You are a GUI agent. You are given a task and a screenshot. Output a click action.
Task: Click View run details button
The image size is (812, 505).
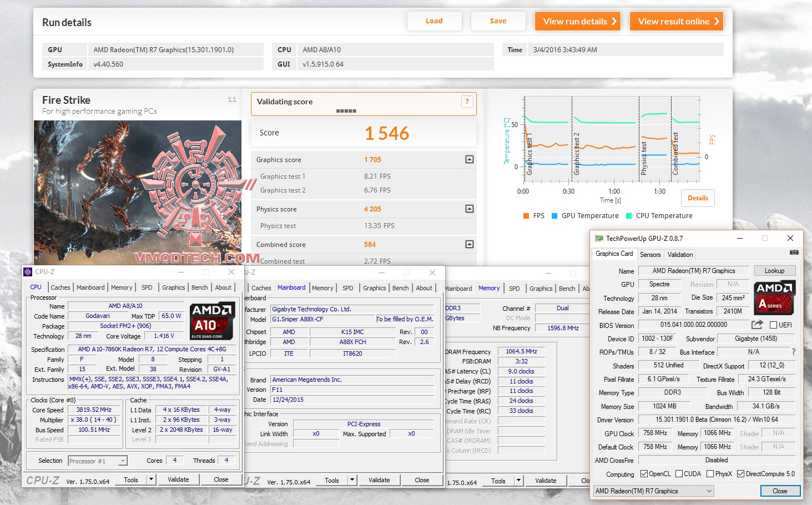(x=578, y=21)
